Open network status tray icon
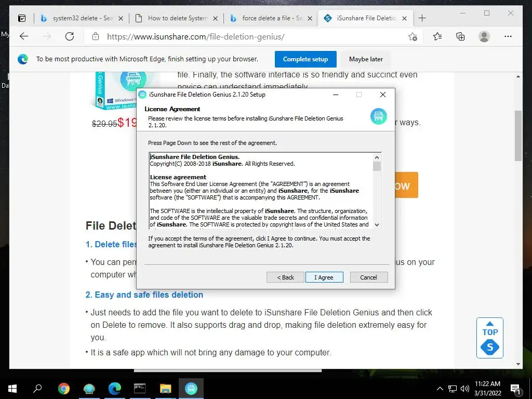 point(453,389)
